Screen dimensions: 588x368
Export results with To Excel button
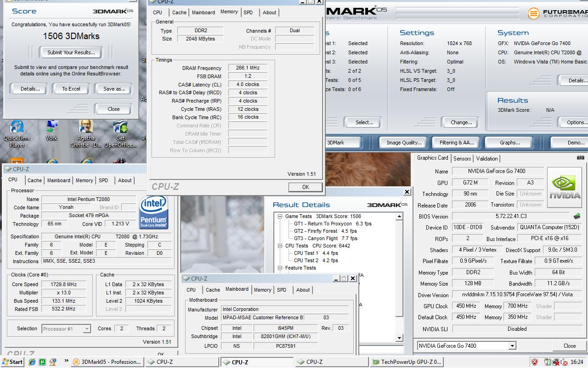(x=71, y=89)
